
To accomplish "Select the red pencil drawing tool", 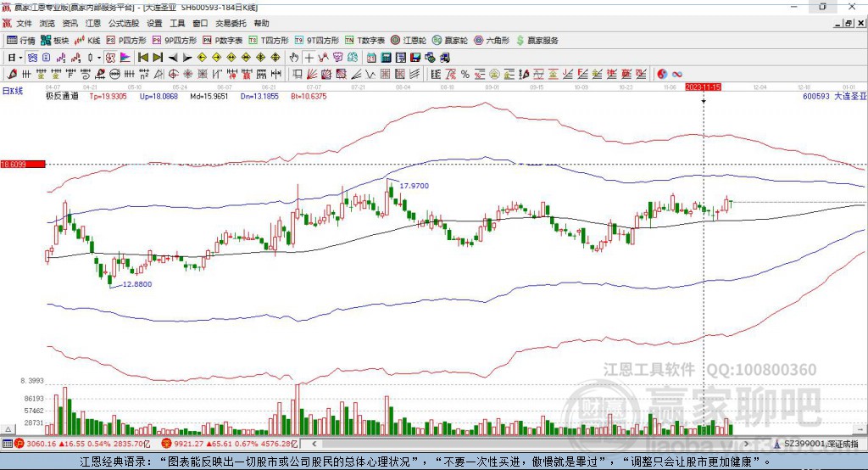I will click(12, 74).
